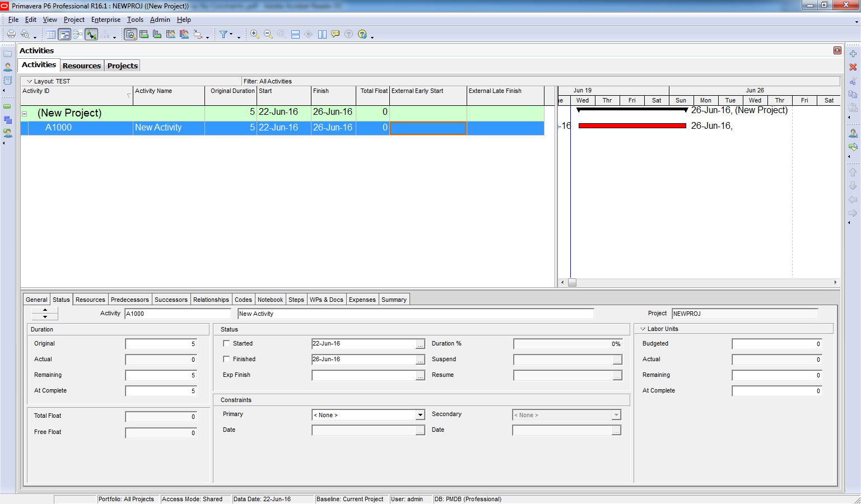Open the Filter tool in the toolbar
The image size is (861, 504).
[x=224, y=35]
